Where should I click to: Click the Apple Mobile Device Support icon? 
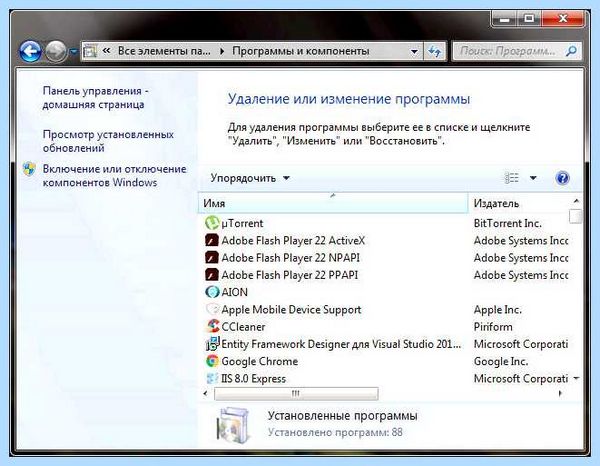[212, 309]
